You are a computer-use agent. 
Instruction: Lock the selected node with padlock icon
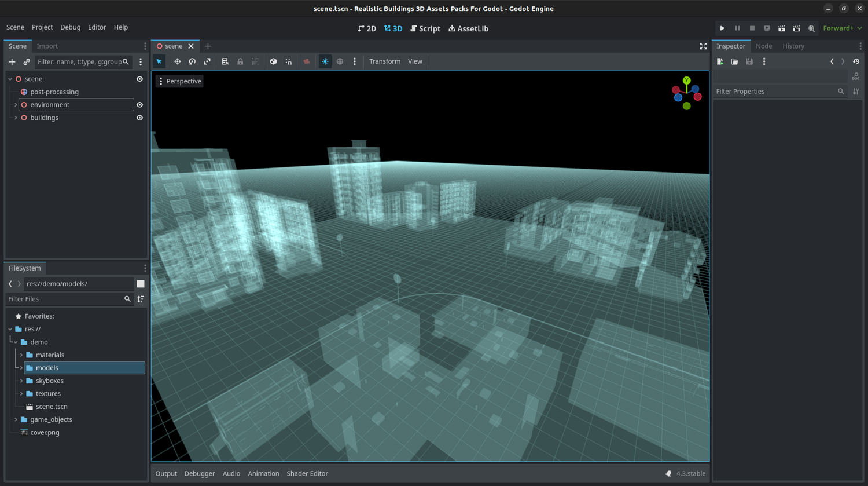[x=240, y=61]
